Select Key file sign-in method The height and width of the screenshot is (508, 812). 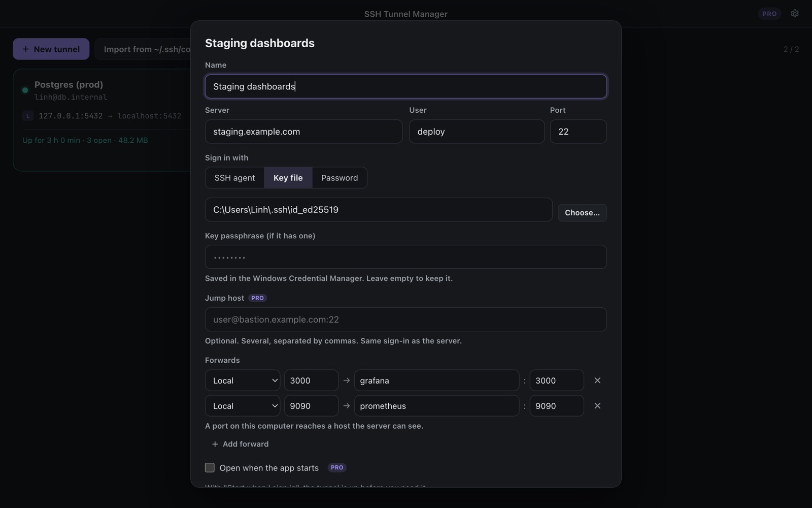(x=288, y=178)
